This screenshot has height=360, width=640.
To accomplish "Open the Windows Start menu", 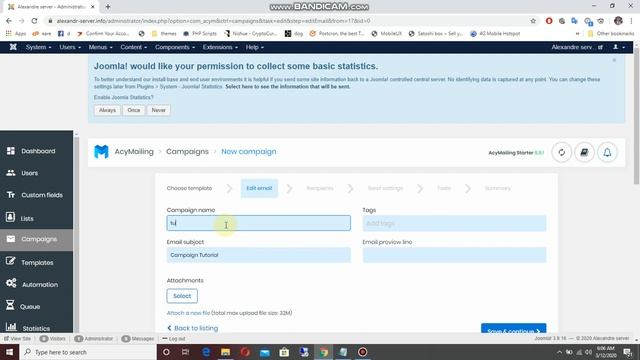I will pos(9,352).
